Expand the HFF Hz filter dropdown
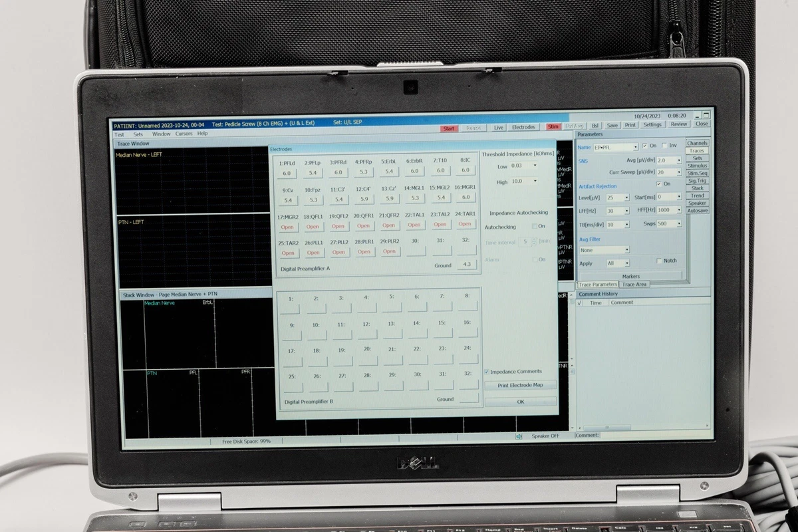Screen dimensions: 798x532 (669, 210)
